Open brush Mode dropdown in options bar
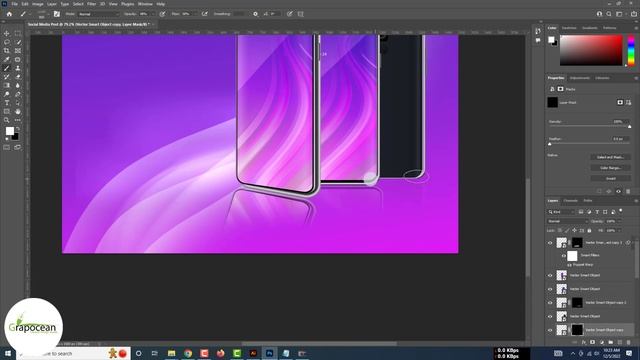The image size is (640, 360). 98,14
